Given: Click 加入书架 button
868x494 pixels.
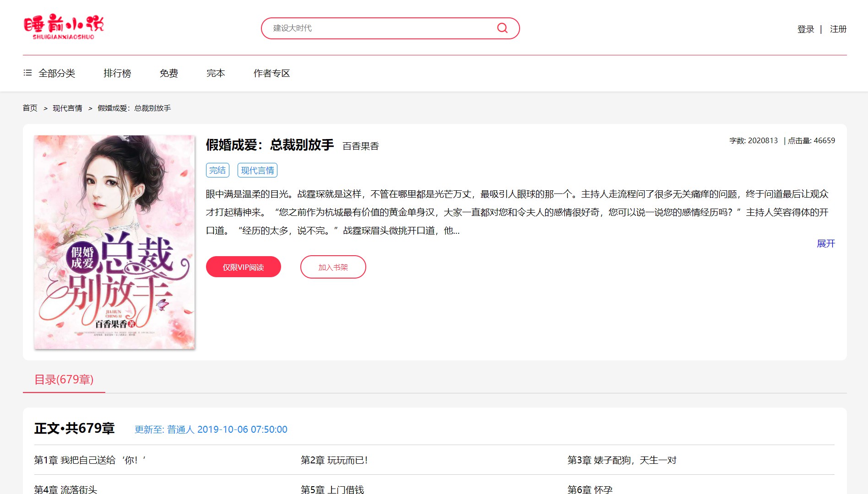Looking at the screenshot, I should [333, 267].
